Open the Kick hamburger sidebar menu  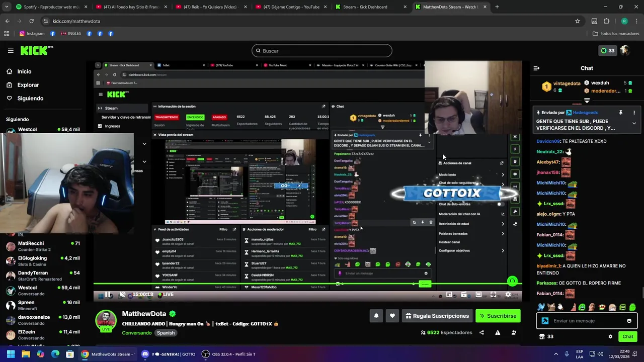11,51
